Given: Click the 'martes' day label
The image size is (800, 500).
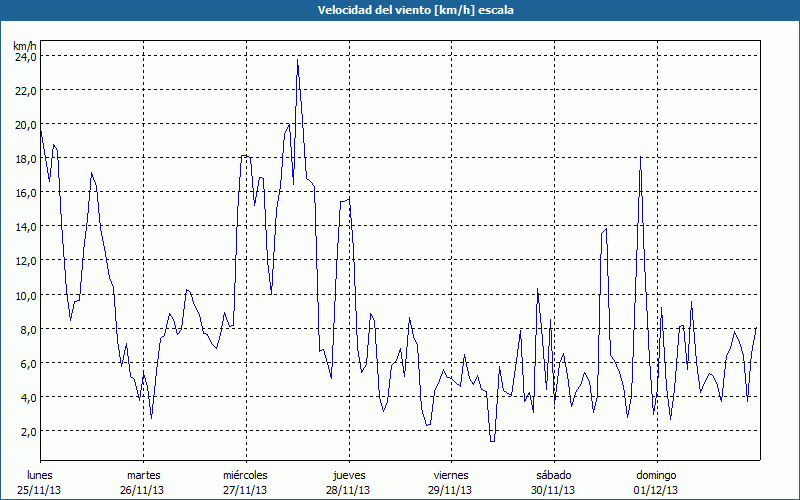Looking at the screenshot, I should pyautogui.click(x=143, y=475).
